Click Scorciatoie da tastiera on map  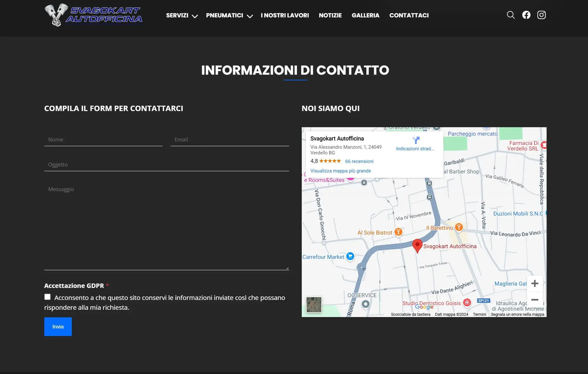point(411,314)
